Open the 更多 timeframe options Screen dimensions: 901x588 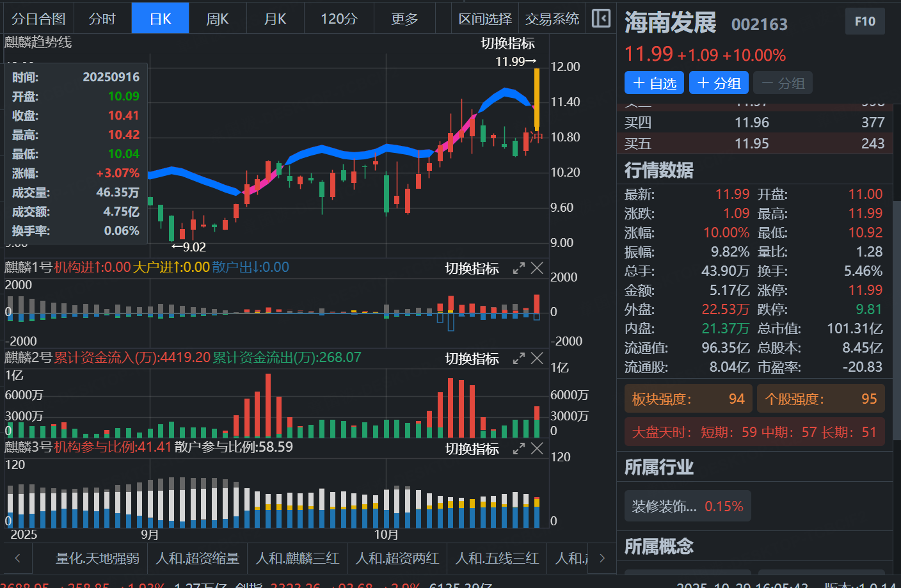[404, 19]
